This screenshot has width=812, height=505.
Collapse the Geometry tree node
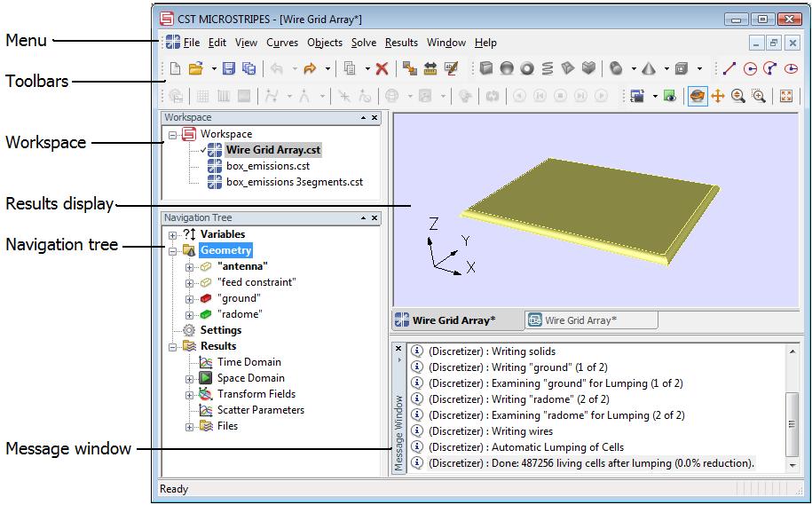172,251
